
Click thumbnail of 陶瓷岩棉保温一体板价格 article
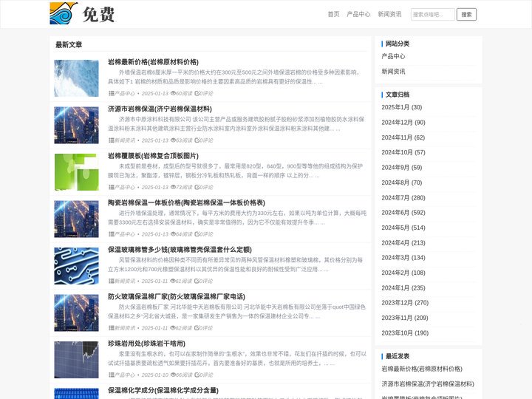point(76,219)
